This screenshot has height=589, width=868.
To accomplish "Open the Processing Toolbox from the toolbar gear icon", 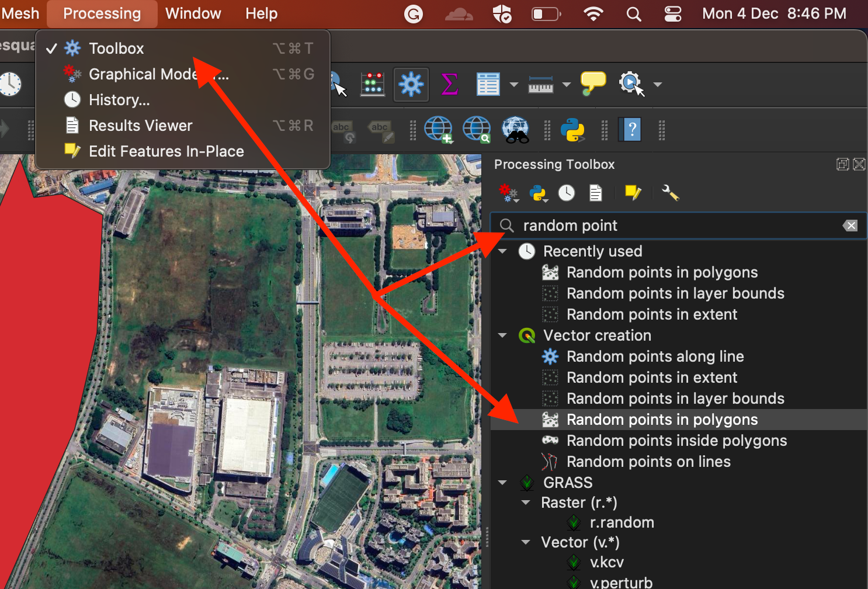I will point(411,85).
